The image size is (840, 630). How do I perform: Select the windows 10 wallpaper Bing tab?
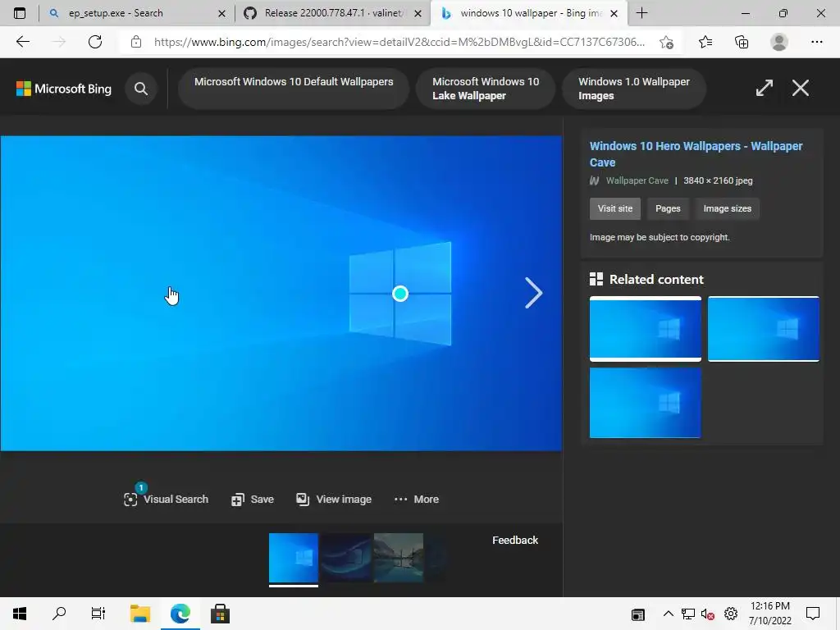click(x=529, y=13)
